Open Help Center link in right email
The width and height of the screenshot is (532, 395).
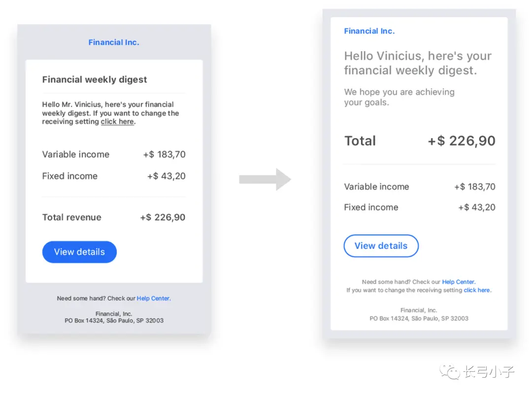pyautogui.click(x=459, y=282)
